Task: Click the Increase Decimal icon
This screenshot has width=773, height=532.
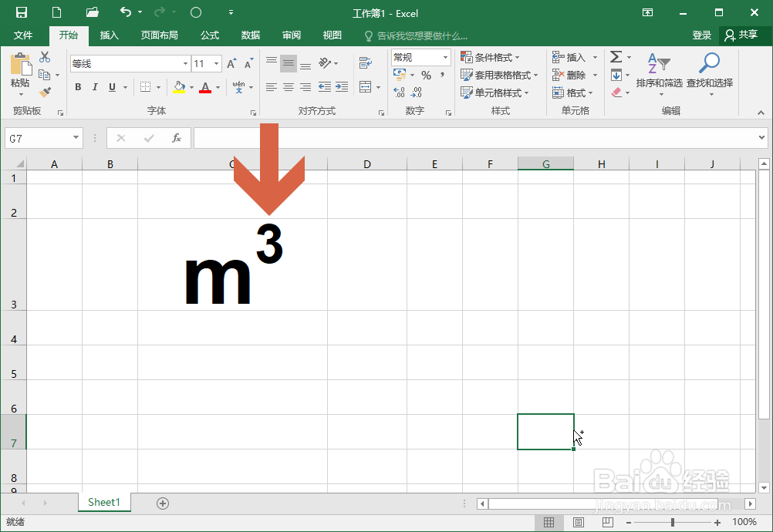Action: (400, 92)
